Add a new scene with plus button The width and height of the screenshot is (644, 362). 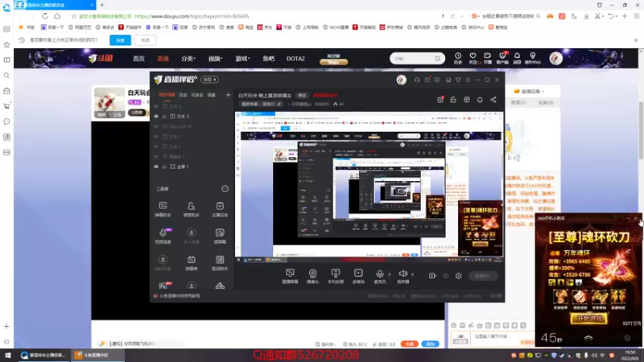pos(228,95)
